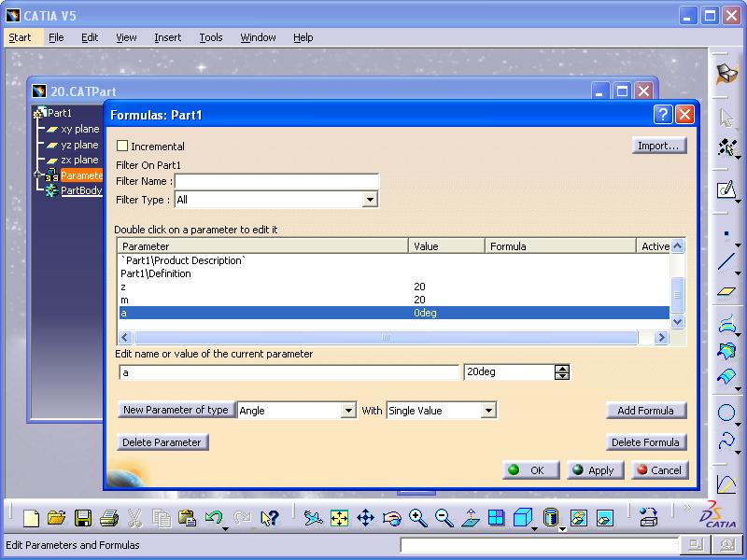Click the Circle tool in right toolbar

tap(726, 413)
